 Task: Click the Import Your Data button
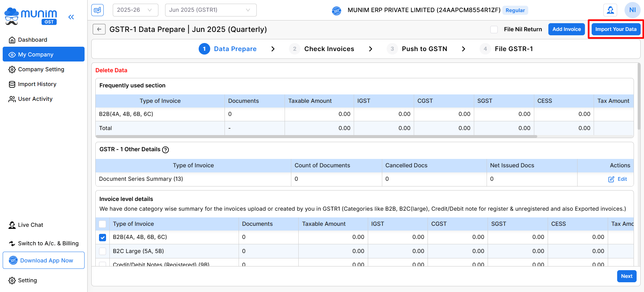tap(616, 29)
